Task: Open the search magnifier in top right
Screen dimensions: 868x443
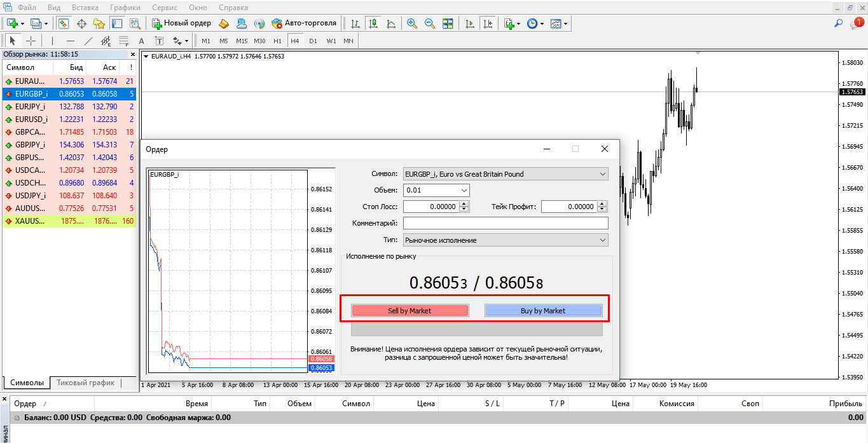Action: tap(838, 24)
